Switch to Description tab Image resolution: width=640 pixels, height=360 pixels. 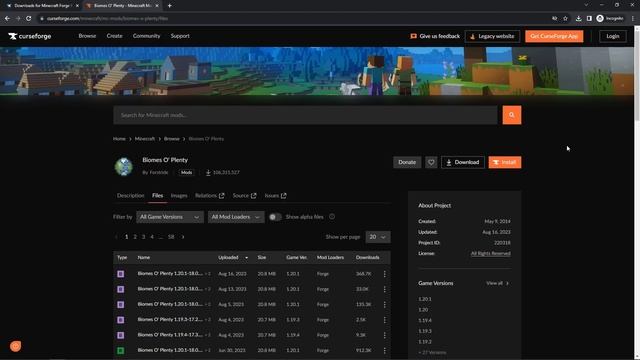tap(131, 196)
